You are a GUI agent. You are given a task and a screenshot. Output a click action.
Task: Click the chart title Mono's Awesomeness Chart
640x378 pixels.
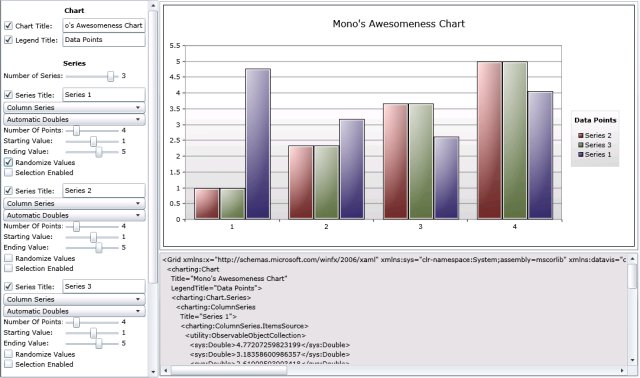tap(398, 24)
